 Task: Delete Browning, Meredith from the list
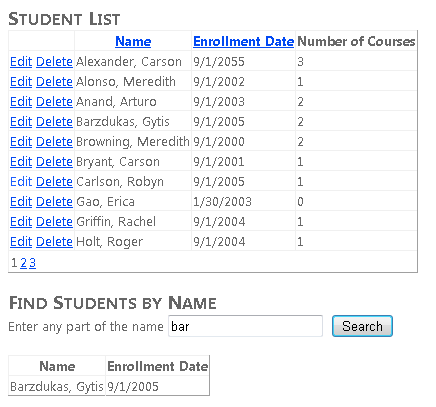[54, 142]
